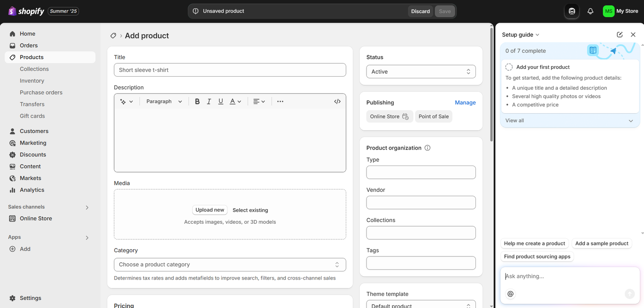Click the send message arrow button
Image resolution: width=644 pixels, height=308 pixels.
[629, 294]
